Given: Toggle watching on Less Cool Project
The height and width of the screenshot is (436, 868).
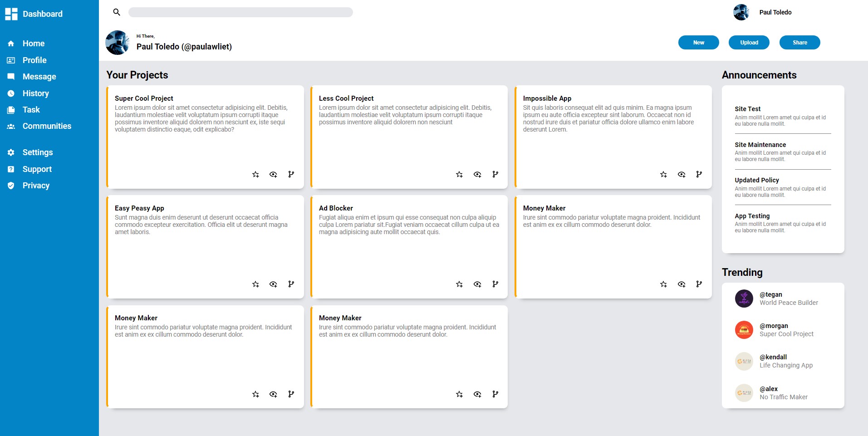Looking at the screenshot, I should coord(477,174).
